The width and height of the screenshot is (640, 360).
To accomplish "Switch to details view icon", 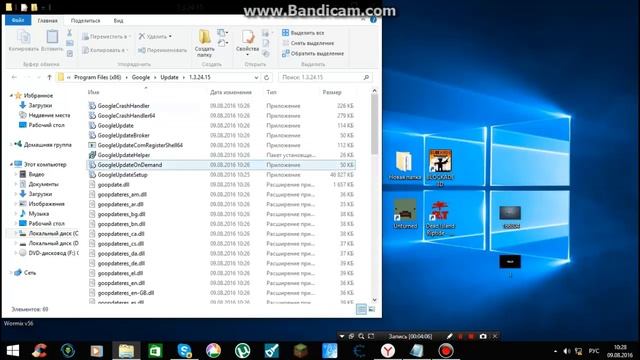I will coord(361,309).
